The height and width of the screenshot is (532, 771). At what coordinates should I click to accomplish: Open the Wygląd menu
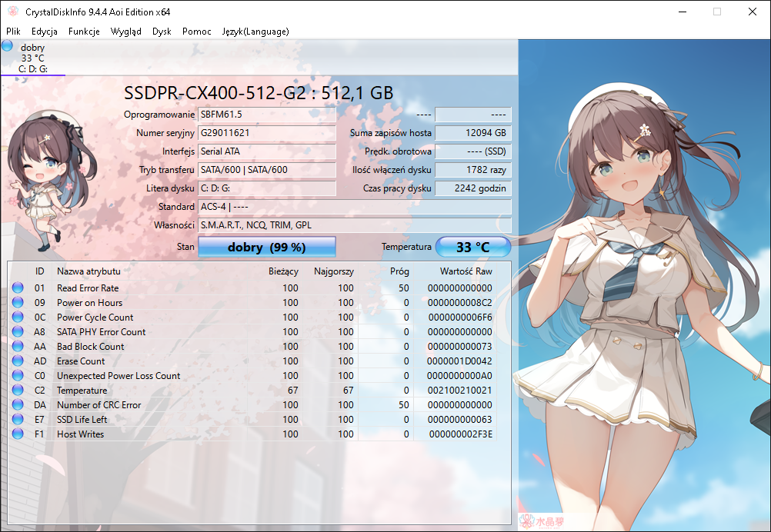pyautogui.click(x=126, y=32)
